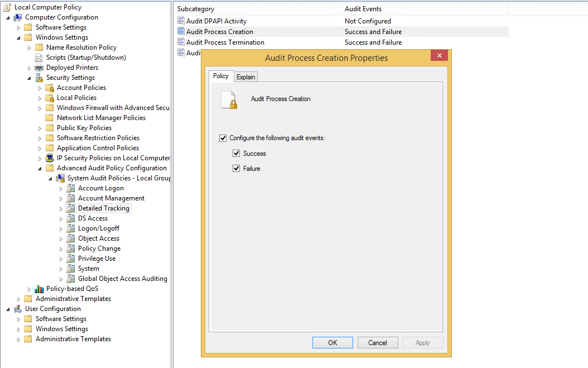
Task: Click the User Configuration icon
Action: coord(18,309)
